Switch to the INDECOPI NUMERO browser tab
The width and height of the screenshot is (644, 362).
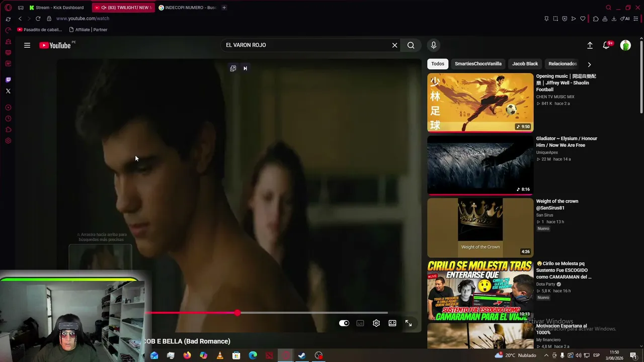pos(187,8)
